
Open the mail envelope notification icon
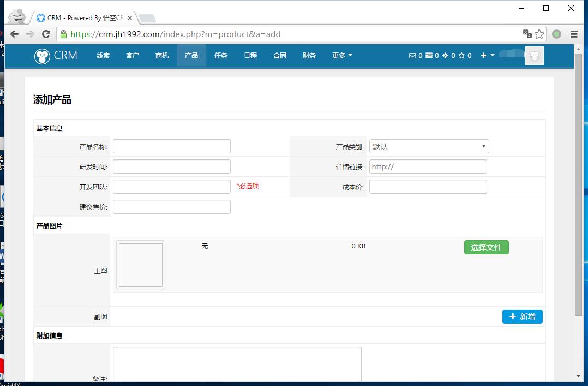(x=412, y=56)
